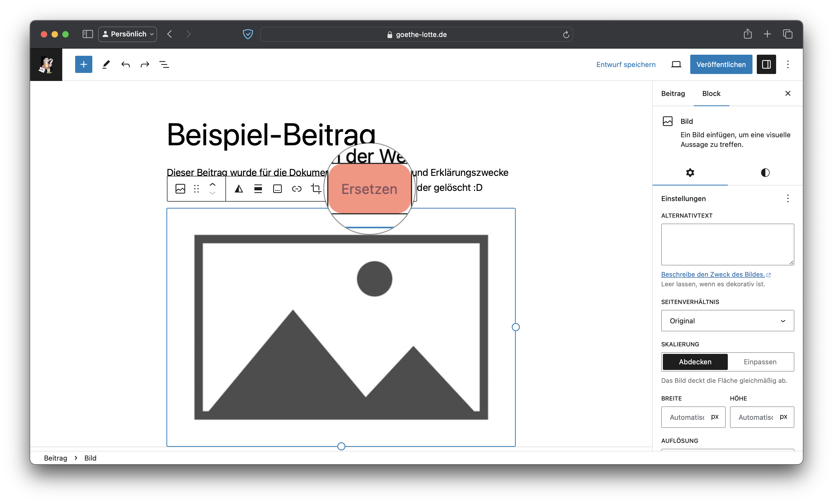833x504 pixels.
Task: Open the Document overview list view
Action: 164,64
